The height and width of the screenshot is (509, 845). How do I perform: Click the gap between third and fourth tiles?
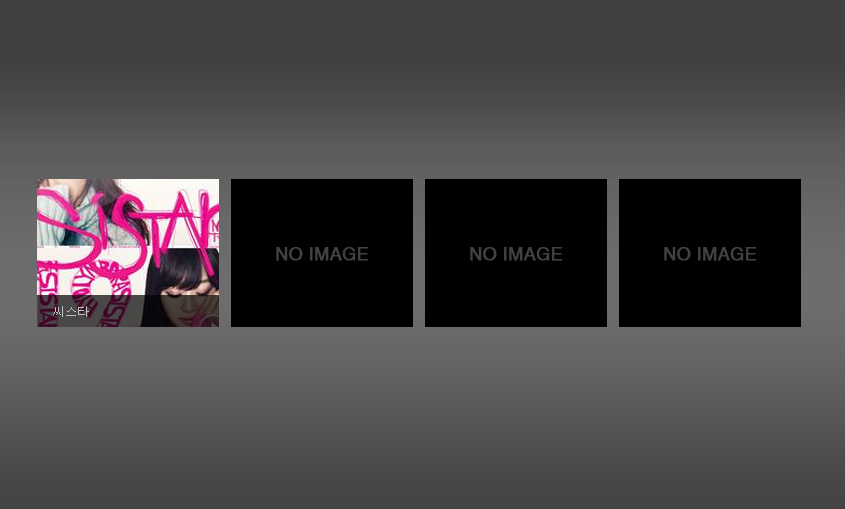tap(613, 253)
